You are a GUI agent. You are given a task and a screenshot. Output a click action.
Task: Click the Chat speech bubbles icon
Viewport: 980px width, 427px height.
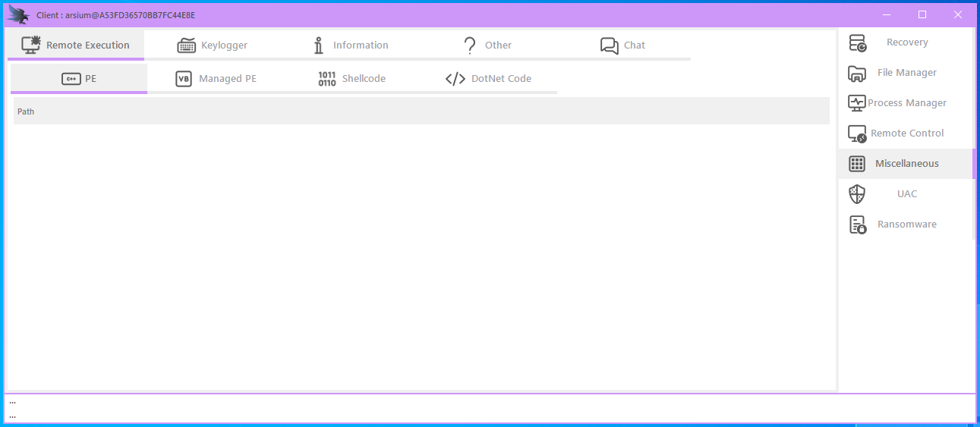coord(609,46)
